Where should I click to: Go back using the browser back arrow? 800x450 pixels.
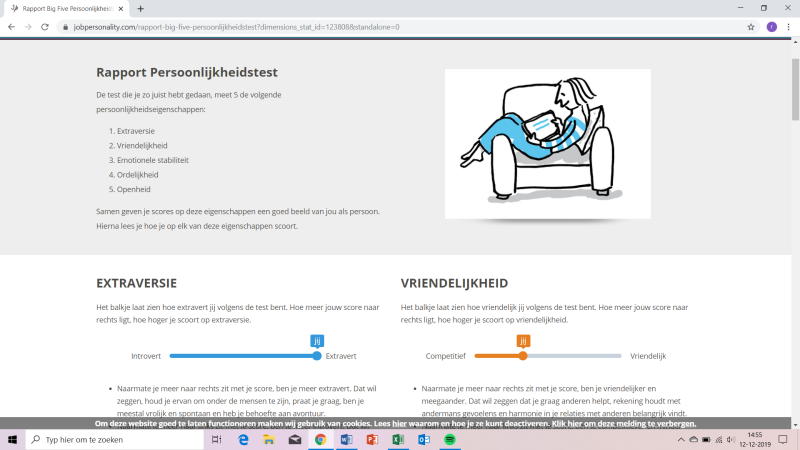coord(11,27)
